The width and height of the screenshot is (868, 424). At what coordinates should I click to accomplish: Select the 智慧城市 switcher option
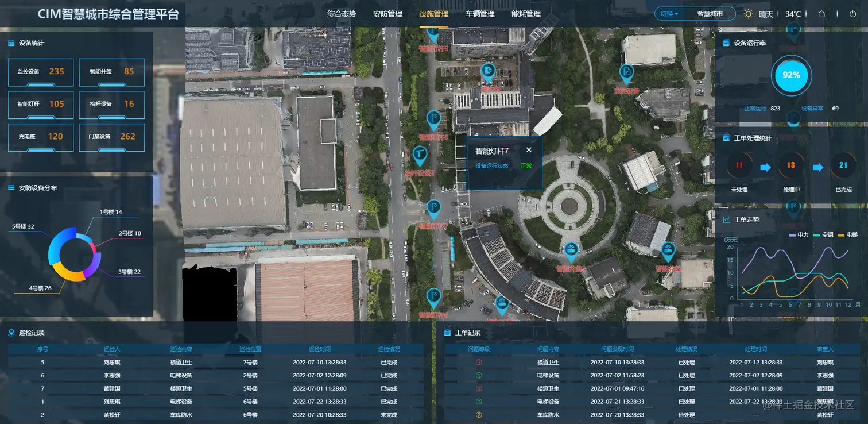coord(710,14)
